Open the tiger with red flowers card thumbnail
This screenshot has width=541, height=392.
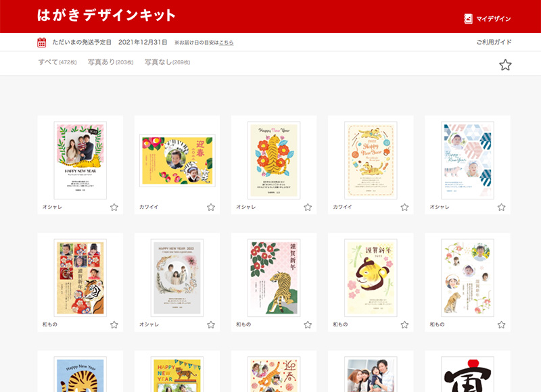274,160
